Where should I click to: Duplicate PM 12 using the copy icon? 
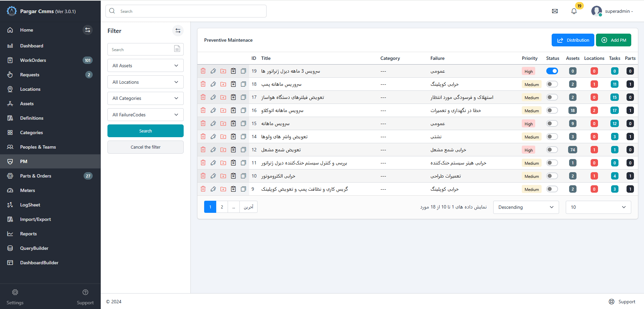(x=243, y=150)
